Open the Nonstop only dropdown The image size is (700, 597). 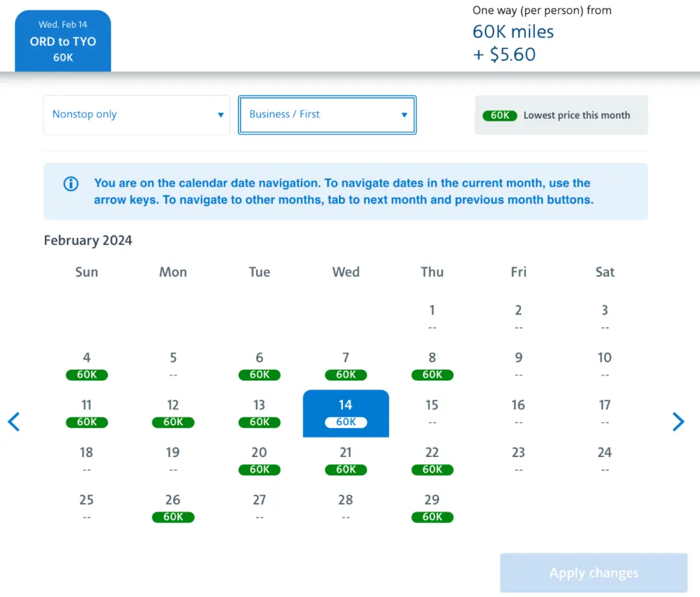137,115
